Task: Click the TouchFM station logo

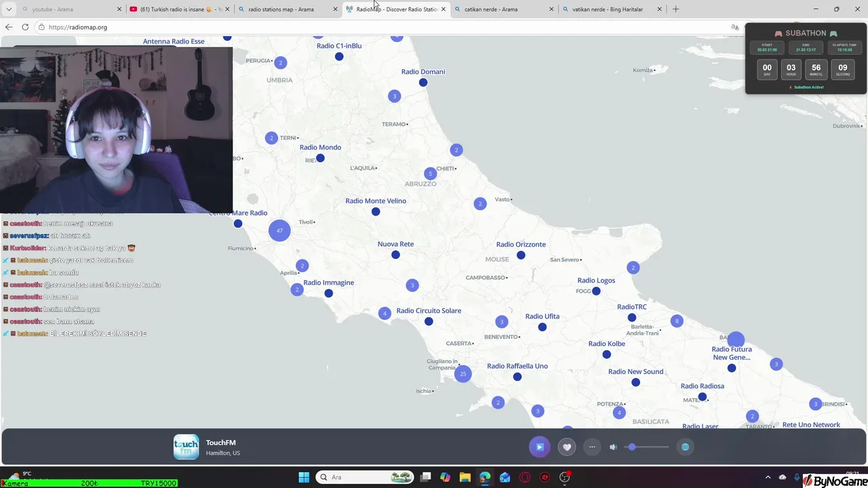Action: coord(186,447)
